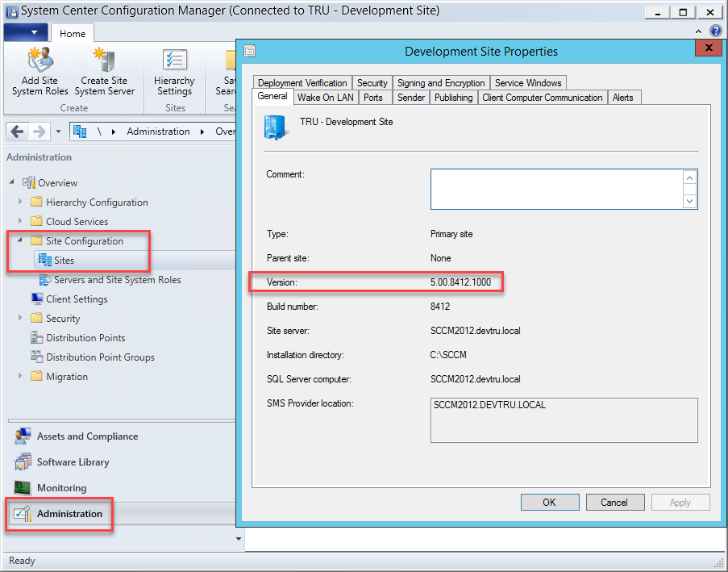This screenshot has height=572, width=728.
Task: Click the SMS Provider location list box
Action: click(564, 420)
